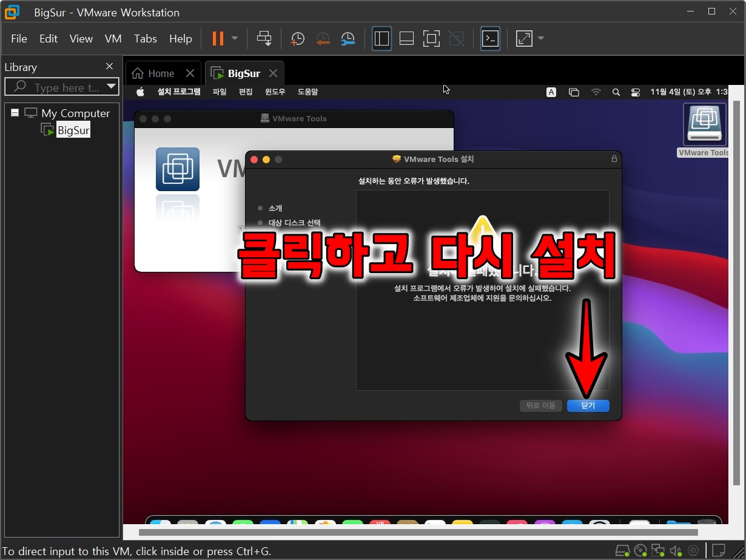Close the VMware Tools 설치 window with red button
Screen dimensions: 746x560
click(x=254, y=160)
